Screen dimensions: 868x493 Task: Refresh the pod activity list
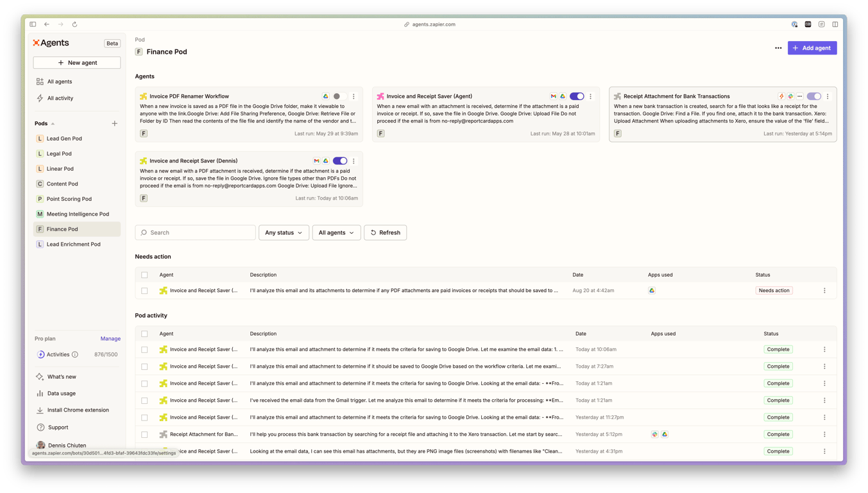point(386,232)
